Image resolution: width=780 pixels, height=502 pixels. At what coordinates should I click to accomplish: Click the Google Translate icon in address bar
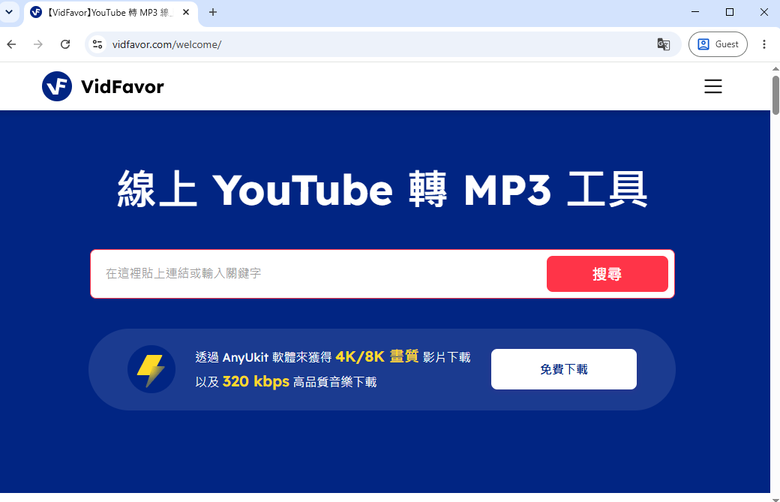(x=663, y=44)
